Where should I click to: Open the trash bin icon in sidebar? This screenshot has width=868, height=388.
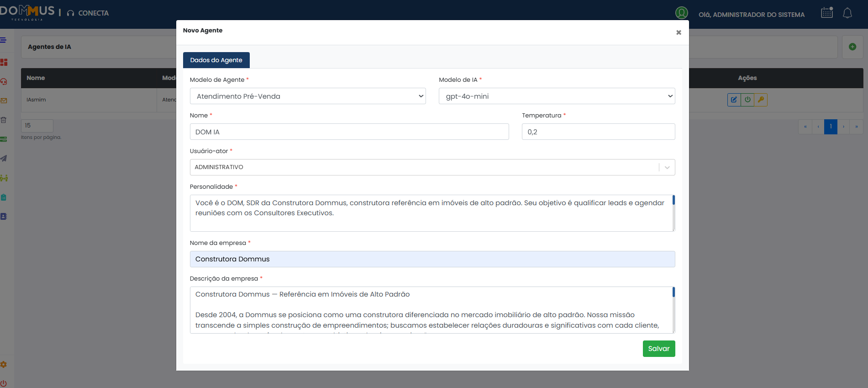pos(3,120)
